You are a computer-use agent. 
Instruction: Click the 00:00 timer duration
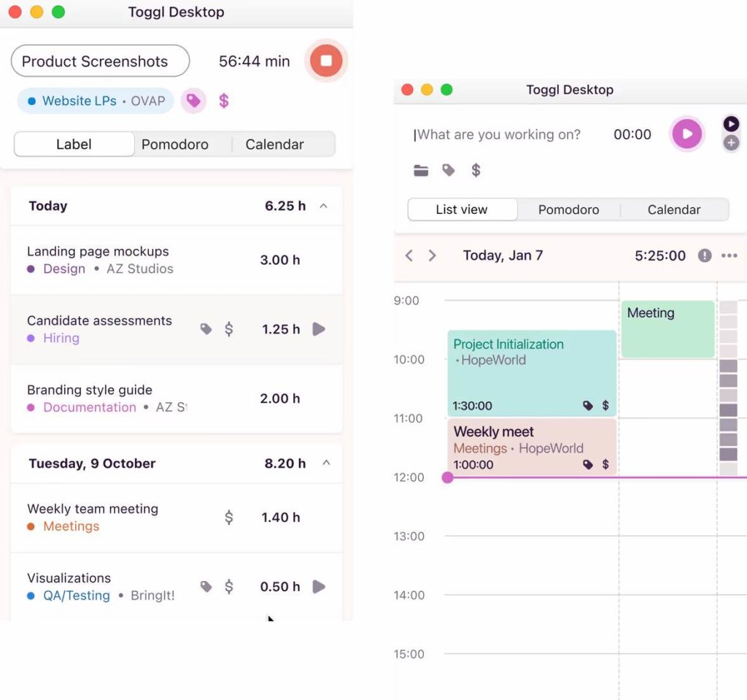point(632,134)
